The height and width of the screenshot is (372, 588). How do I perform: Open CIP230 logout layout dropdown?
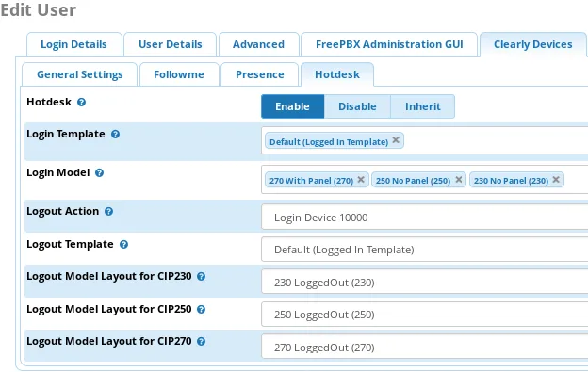tap(424, 282)
